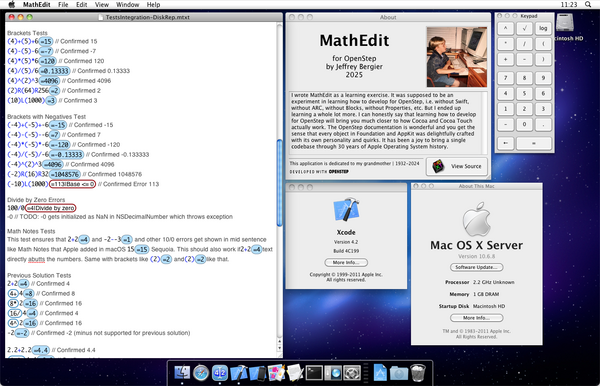Image resolution: width=600 pixels, height=386 pixels.
Task: Tap the divide slash key on Keypad
Action: tap(524, 44)
